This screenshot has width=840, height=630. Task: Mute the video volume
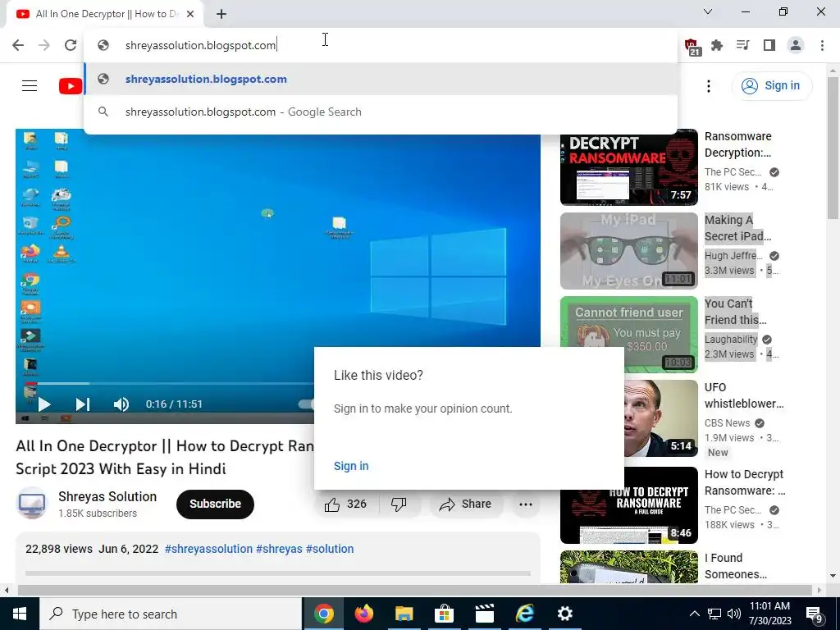tap(121, 404)
